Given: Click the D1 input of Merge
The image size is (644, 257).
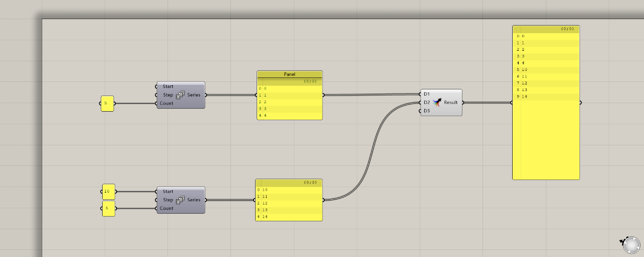Looking at the screenshot, I should click(427, 94).
